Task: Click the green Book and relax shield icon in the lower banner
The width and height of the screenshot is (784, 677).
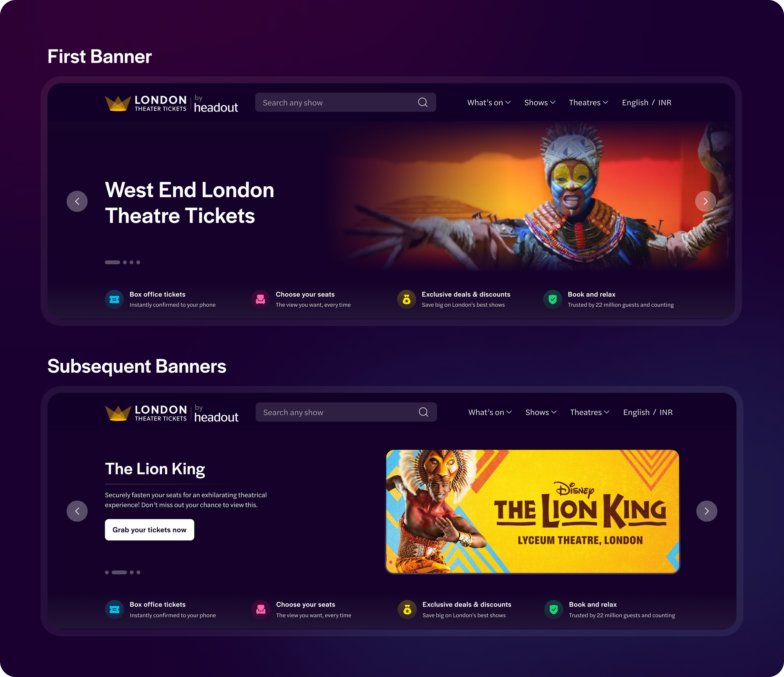Action: pyautogui.click(x=554, y=610)
